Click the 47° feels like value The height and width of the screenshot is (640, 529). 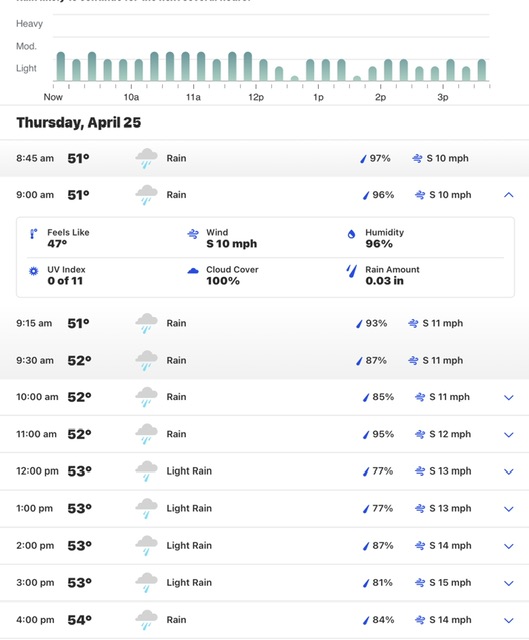[57, 244]
